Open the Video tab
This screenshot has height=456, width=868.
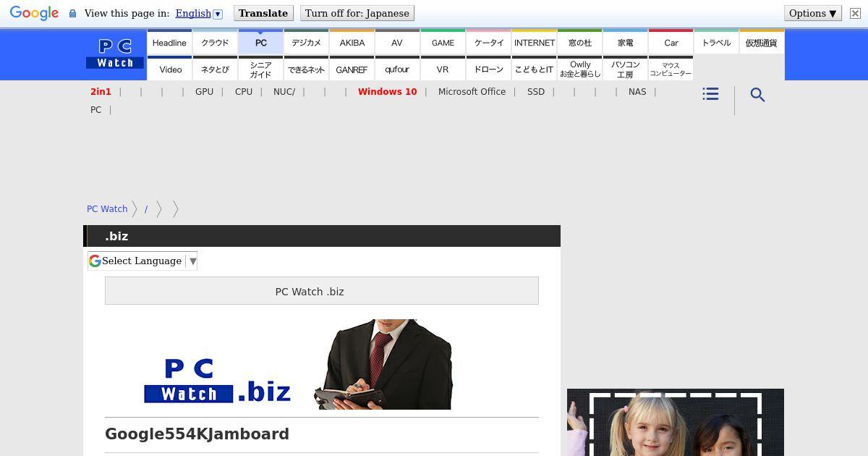click(169, 69)
